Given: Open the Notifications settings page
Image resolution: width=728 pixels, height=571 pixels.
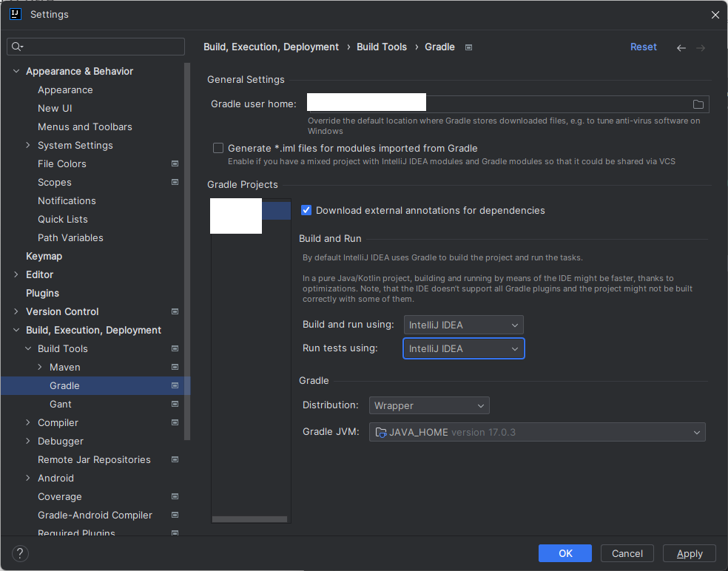Looking at the screenshot, I should point(67,200).
